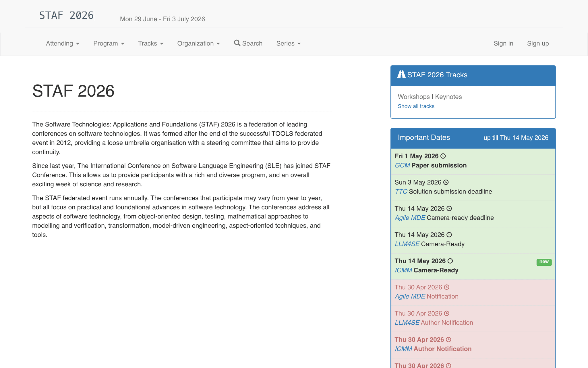Click Show all tracks link

click(416, 106)
